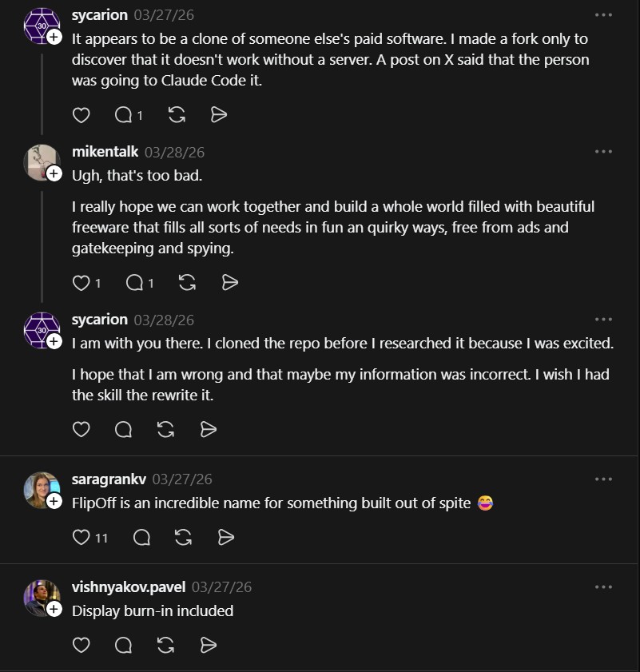The image size is (640, 672).
Task: Reply to the display burn-in post
Action: pos(123,645)
